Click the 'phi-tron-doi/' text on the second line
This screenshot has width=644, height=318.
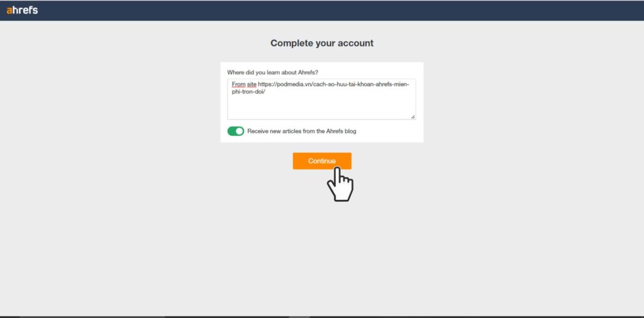tap(248, 92)
